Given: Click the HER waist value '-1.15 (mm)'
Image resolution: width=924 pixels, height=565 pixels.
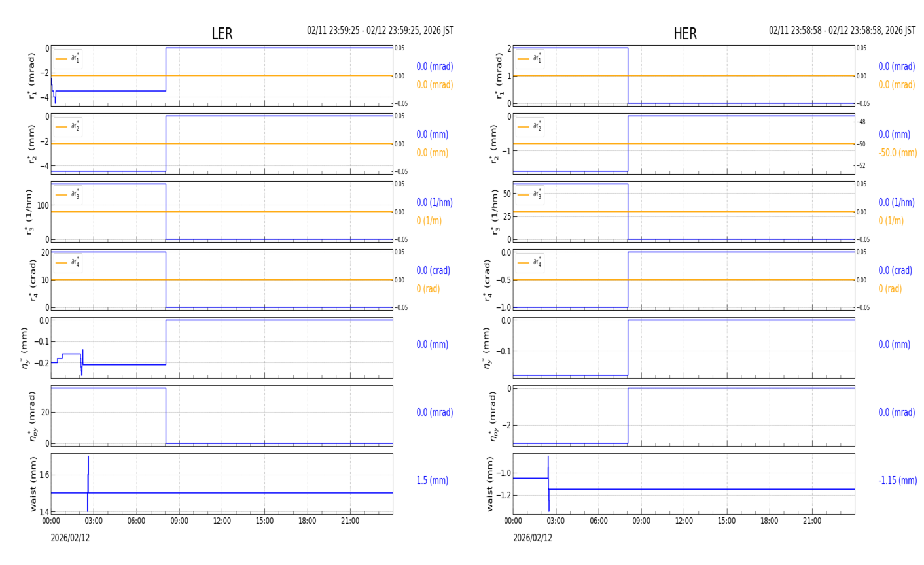Looking at the screenshot, I should (898, 481).
